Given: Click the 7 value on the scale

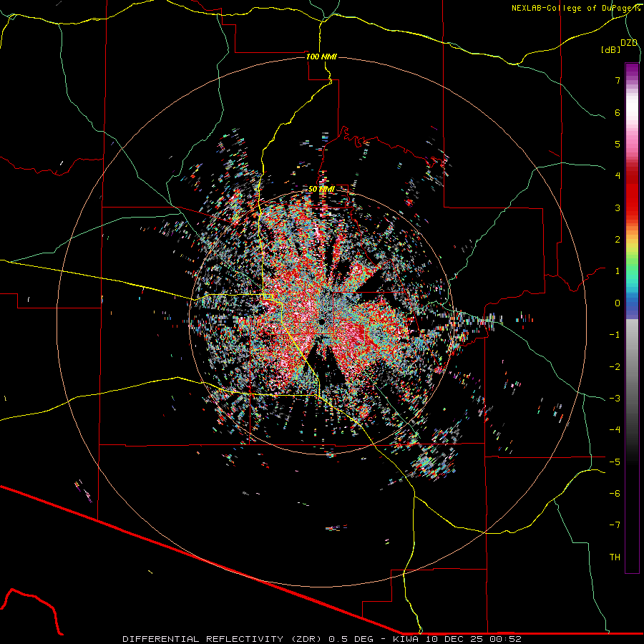Looking at the screenshot, I should (618, 80).
